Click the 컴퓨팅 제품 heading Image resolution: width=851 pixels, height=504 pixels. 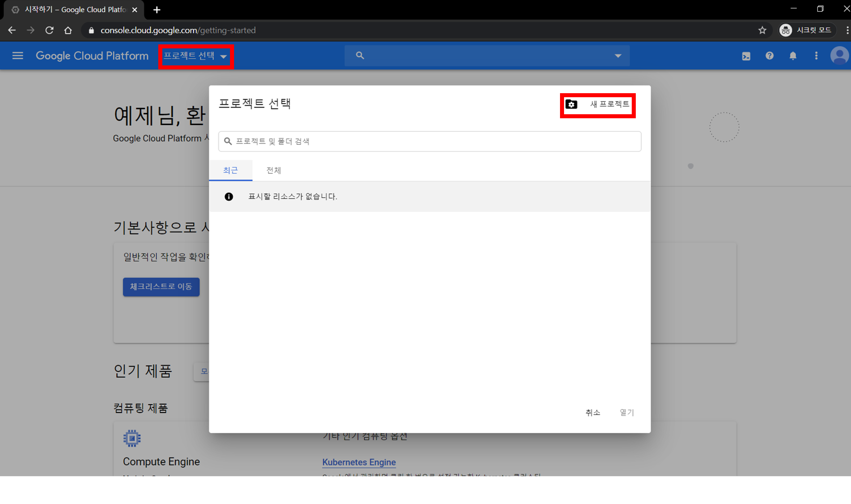click(x=140, y=408)
